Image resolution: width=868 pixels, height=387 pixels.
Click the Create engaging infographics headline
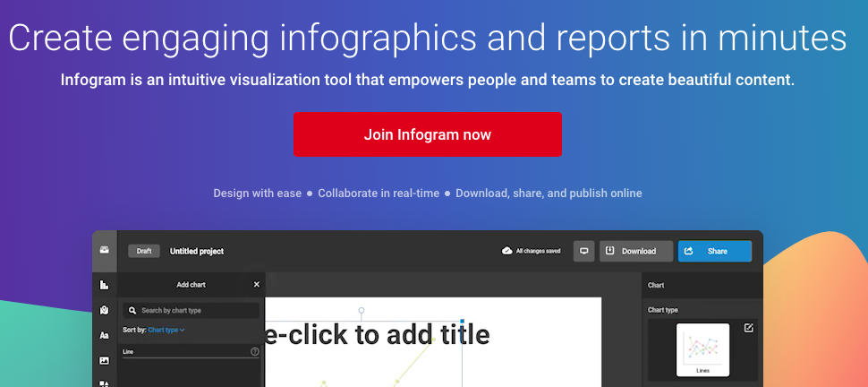tap(428, 38)
